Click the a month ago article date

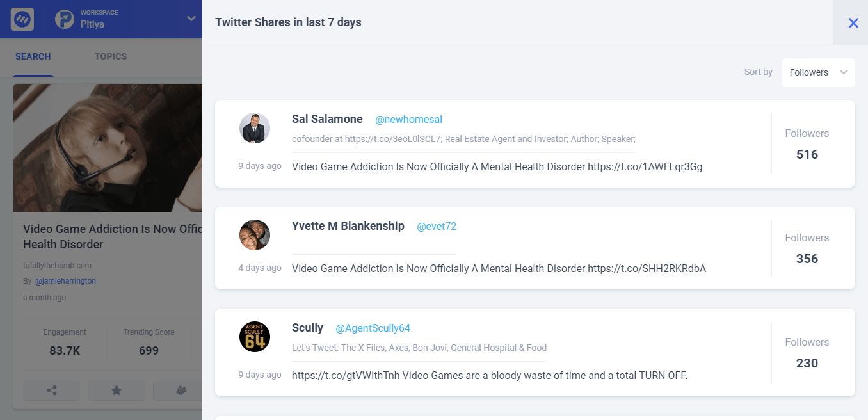click(44, 298)
